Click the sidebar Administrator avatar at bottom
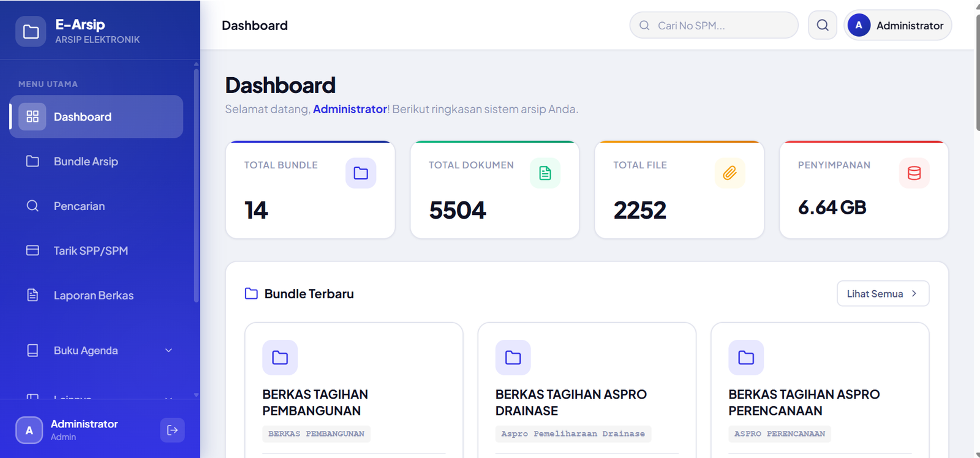Viewport: 980px width, 458px height. click(29, 430)
